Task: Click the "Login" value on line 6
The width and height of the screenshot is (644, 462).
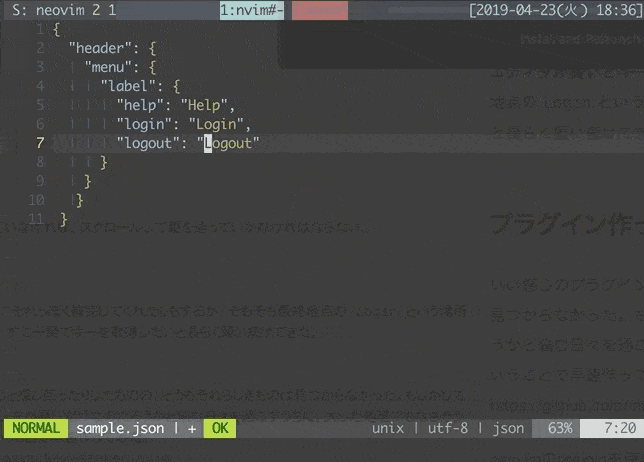Action: point(216,124)
